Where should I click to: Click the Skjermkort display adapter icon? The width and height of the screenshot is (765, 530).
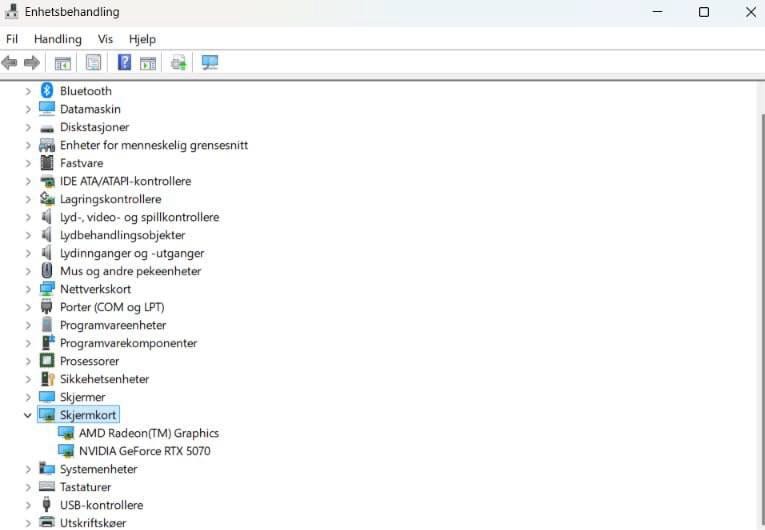point(47,415)
